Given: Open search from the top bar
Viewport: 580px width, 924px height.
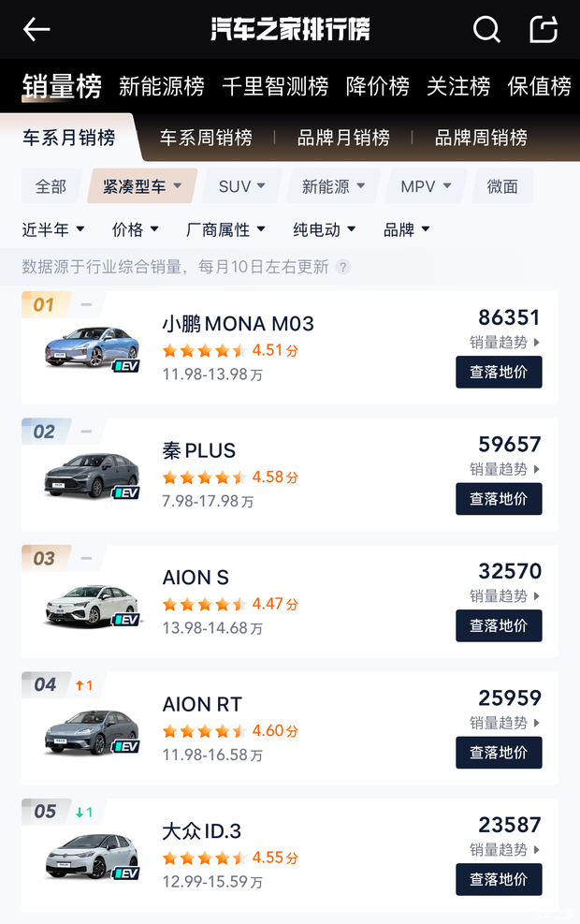Looking at the screenshot, I should pyautogui.click(x=486, y=29).
